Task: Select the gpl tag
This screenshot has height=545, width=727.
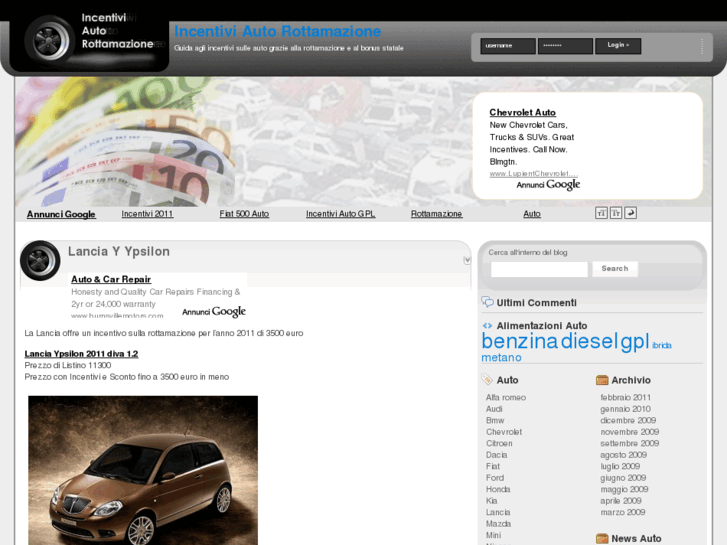Action: [x=635, y=342]
